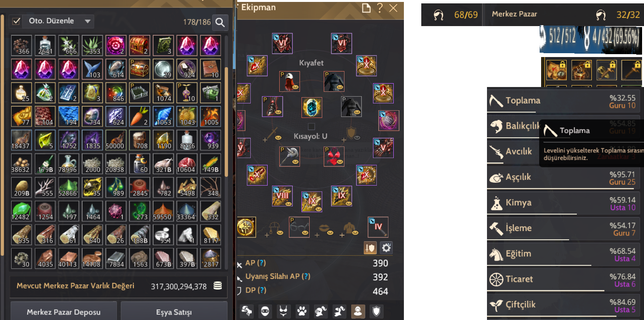Select the Kimya skill entry
Viewport: 644px width, 320px height.
pos(565,203)
